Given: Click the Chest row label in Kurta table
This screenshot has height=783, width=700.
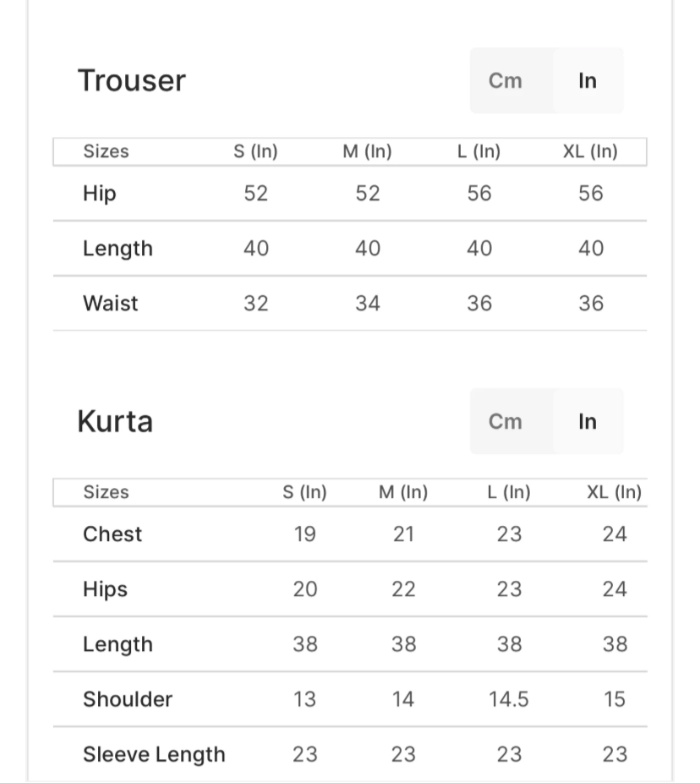Looking at the screenshot, I should tap(112, 534).
